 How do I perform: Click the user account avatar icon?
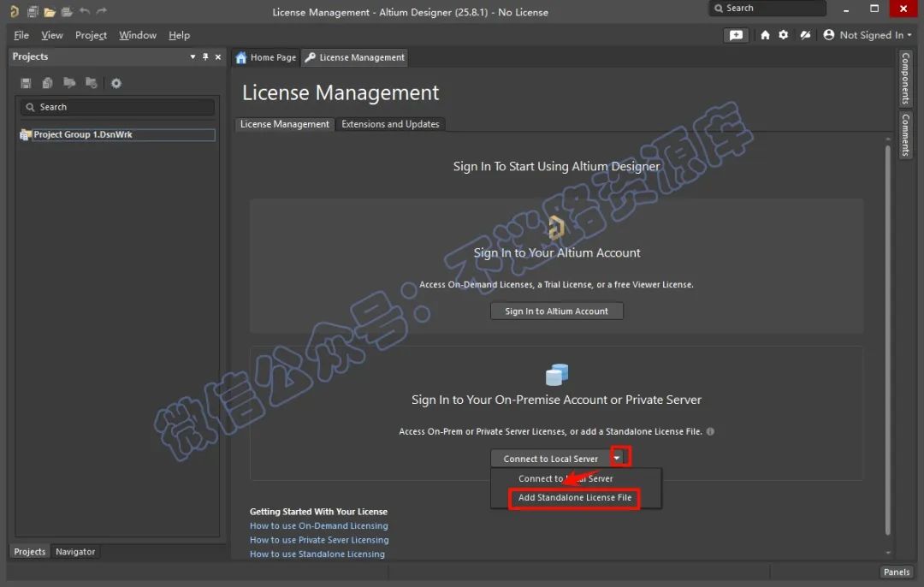[828, 35]
